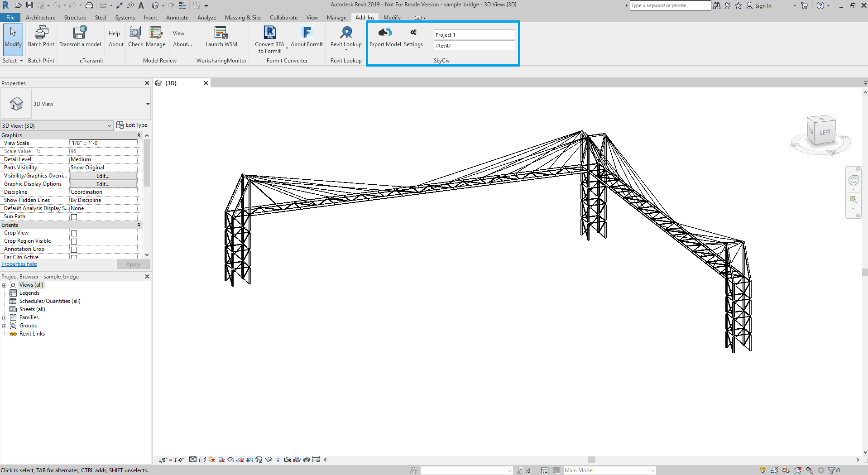Click the Properties help link

(x=19, y=264)
